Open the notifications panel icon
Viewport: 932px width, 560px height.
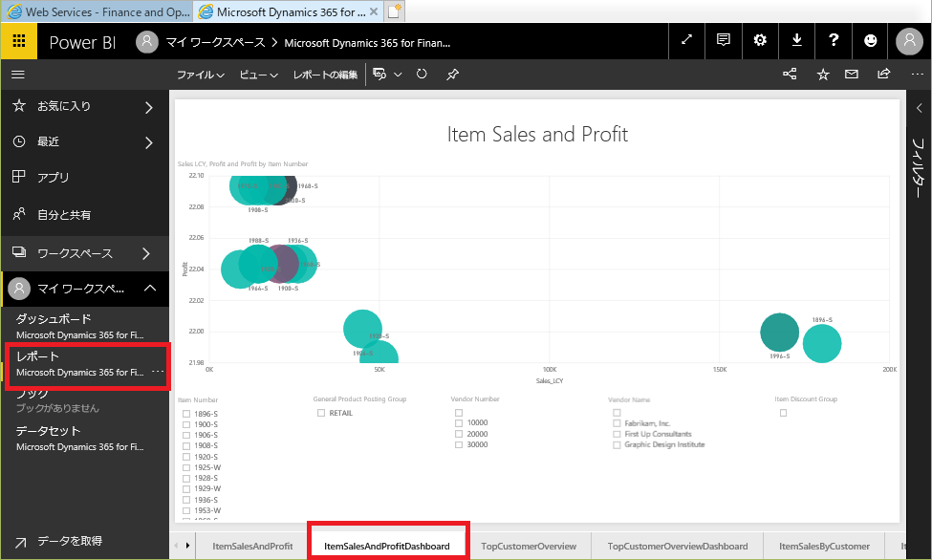(x=724, y=40)
